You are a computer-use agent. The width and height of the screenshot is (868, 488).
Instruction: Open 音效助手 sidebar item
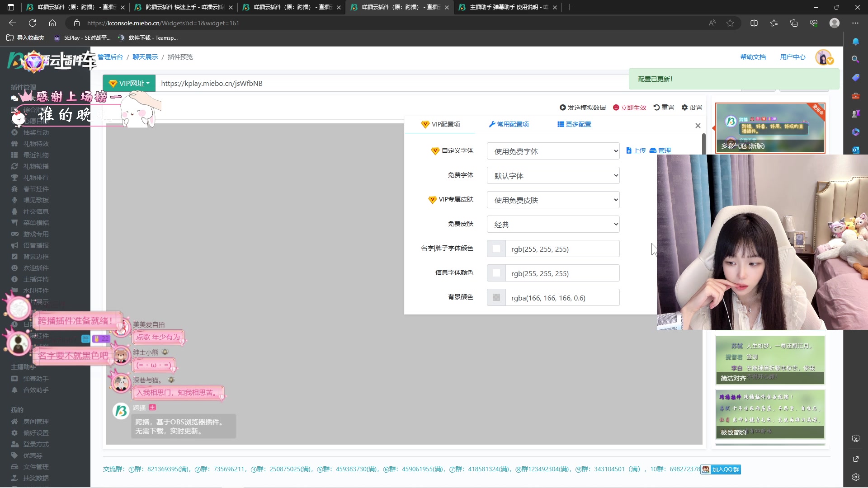(x=36, y=390)
